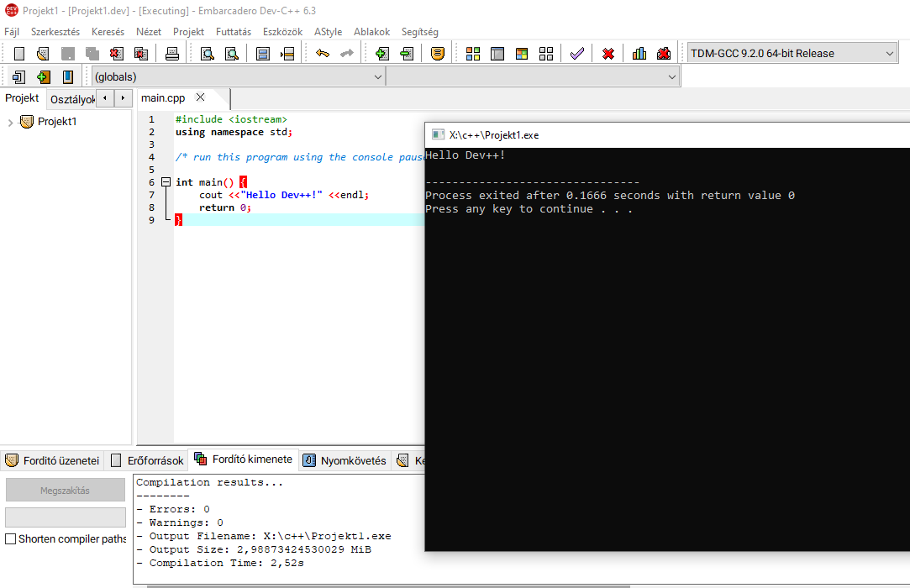Click the Print icon
Screen dimensions: 910x588
coord(172,54)
